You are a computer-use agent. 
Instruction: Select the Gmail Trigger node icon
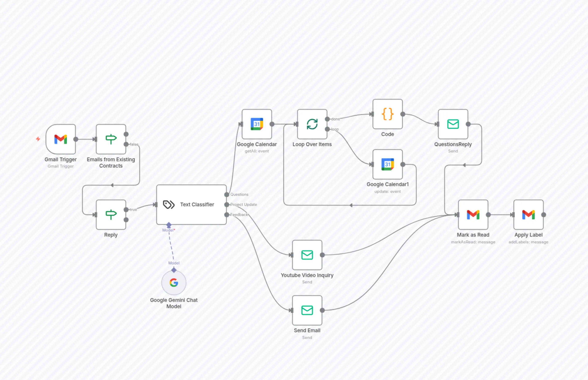(60, 139)
